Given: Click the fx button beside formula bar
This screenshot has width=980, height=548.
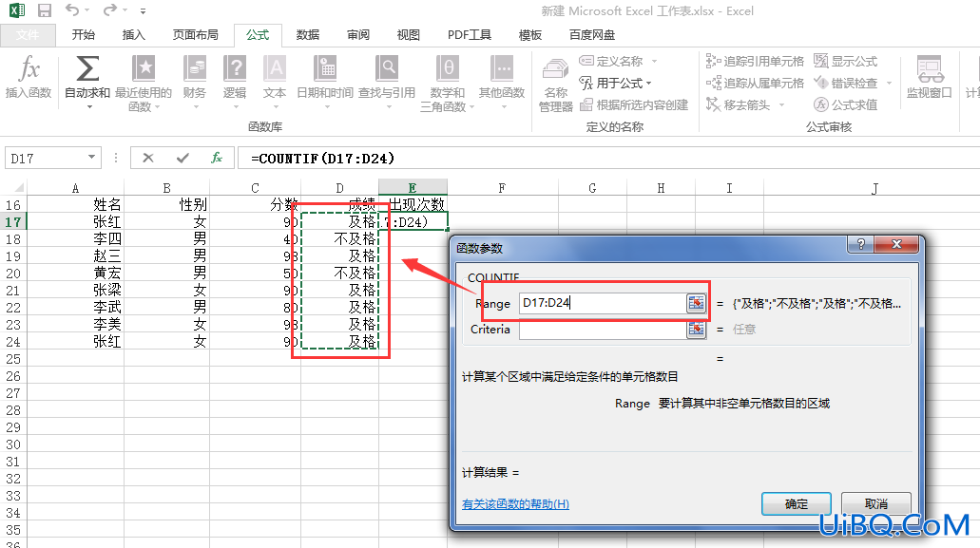Looking at the screenshot, I should click(217, 158).
